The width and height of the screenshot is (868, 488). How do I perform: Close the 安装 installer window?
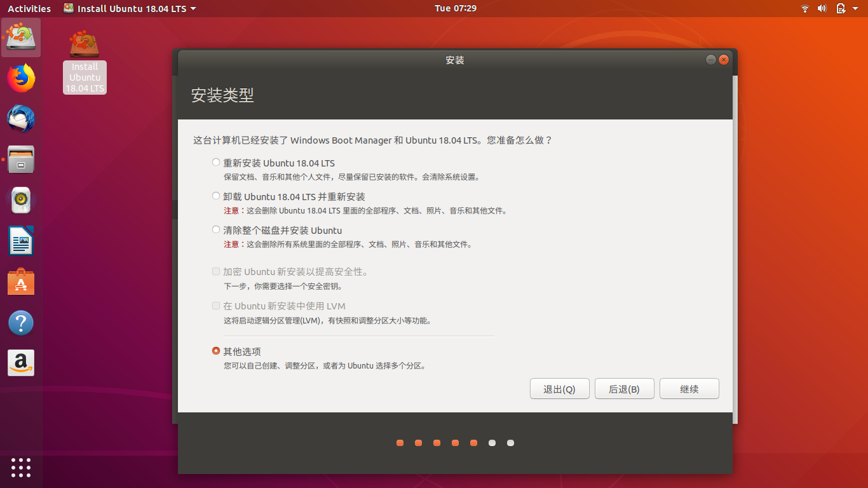[x=724, y=60]
